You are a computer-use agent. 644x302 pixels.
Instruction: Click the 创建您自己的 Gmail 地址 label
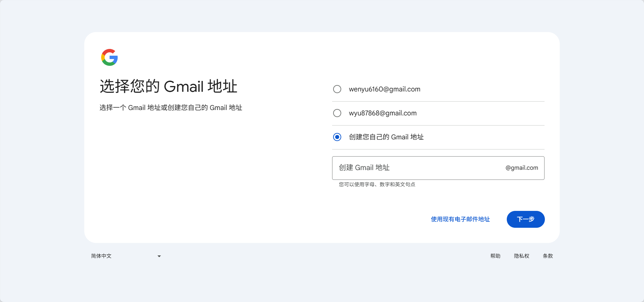[386, 137]
